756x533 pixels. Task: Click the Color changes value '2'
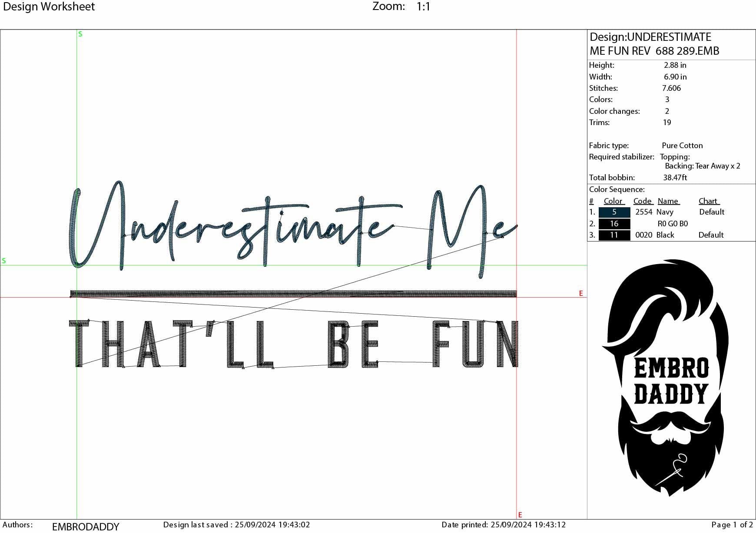pos(667,111)
